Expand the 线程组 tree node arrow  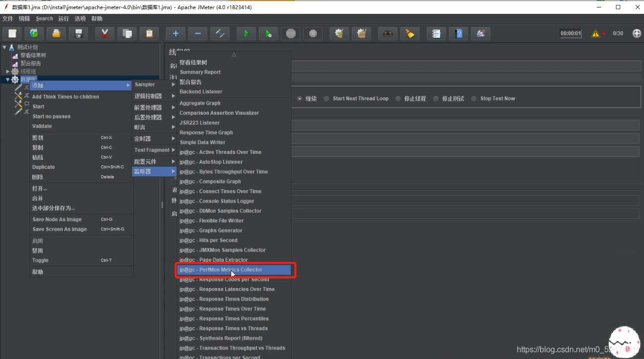(x=7, y=72)
